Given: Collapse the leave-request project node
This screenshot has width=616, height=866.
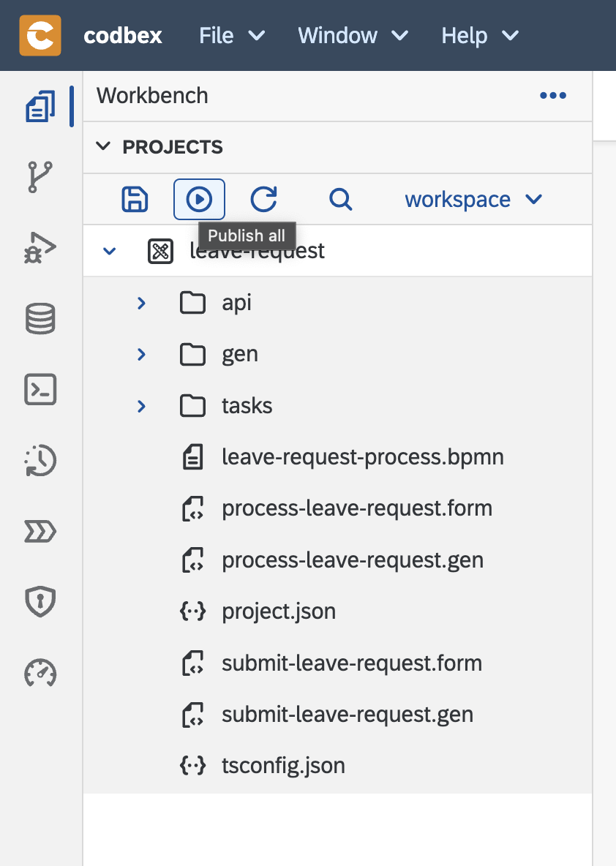Looking at the screenshot, I should click(110, 252).
